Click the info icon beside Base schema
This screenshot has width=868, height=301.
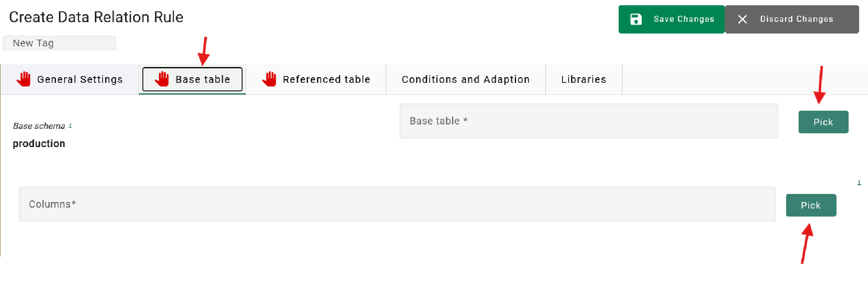(70, 126)
